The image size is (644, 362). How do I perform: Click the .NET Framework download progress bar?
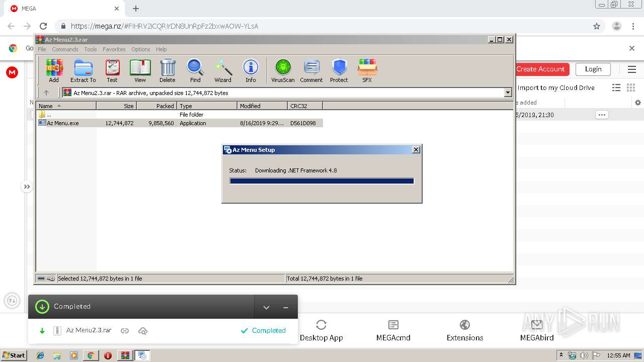coord(322,181)
